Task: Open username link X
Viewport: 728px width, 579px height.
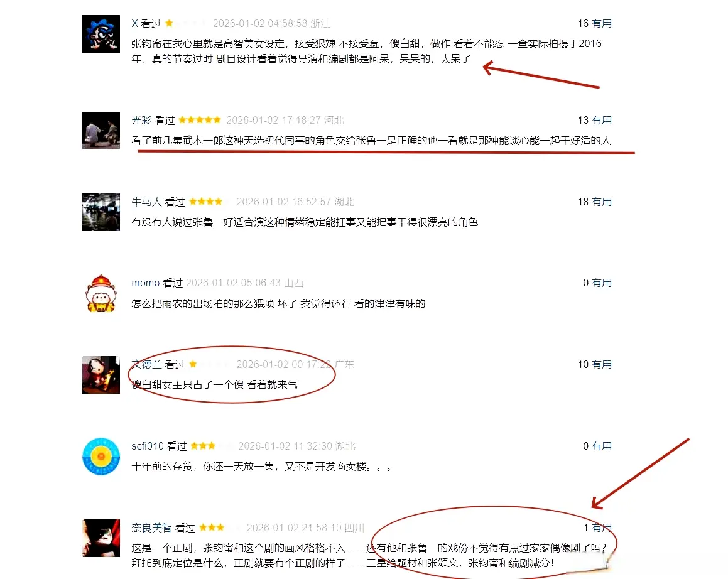Action: click(x=134, y=23)
